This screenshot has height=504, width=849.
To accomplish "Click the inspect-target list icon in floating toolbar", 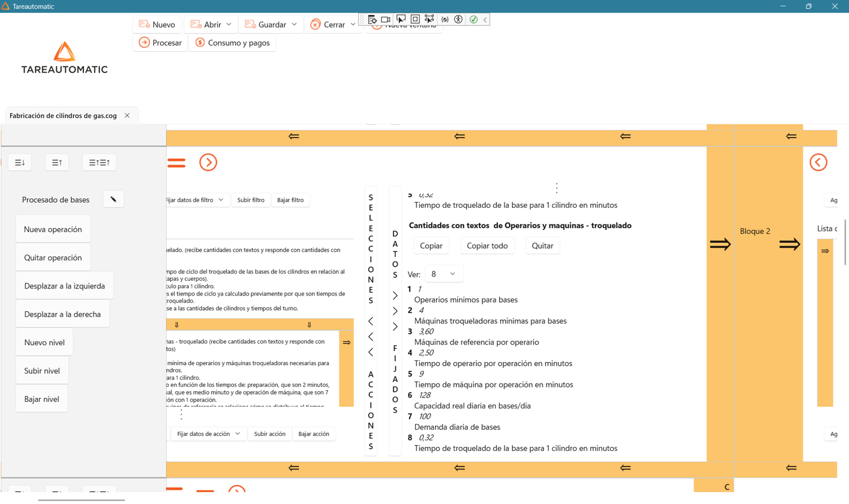I will click(372, 19).
